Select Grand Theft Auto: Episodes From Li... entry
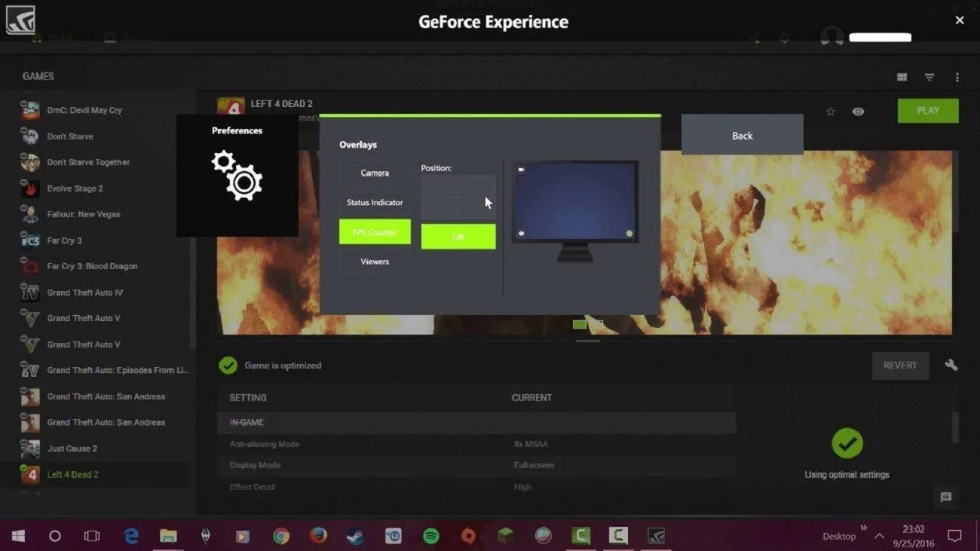This screenshot has height=551, width=980. pos(118,370)
